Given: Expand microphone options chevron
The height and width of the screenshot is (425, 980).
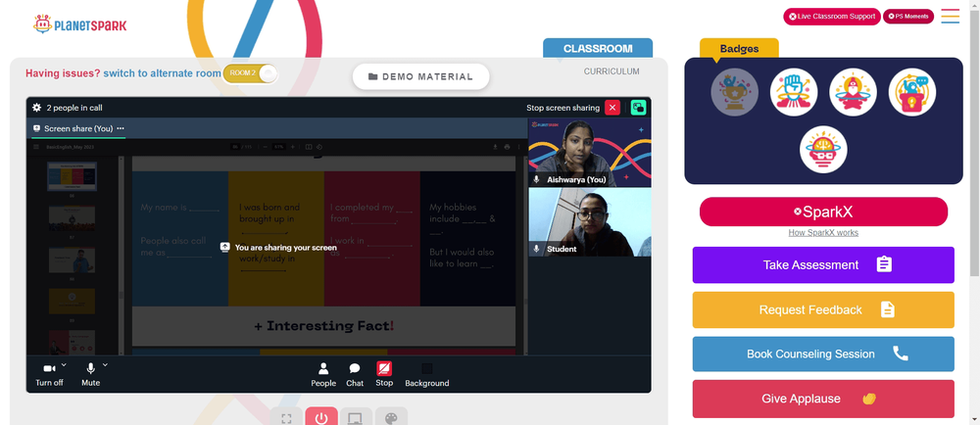Looking at the screenshot, I should [x=105, y=364].
